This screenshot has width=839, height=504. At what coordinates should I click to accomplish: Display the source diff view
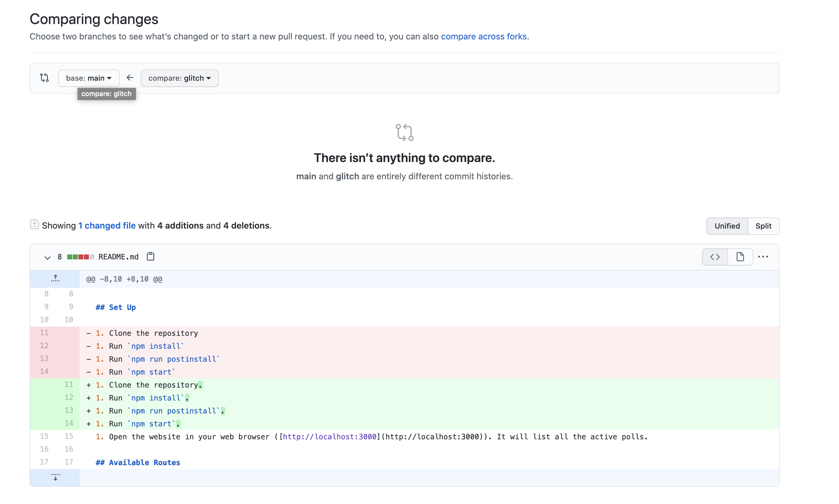715,257
